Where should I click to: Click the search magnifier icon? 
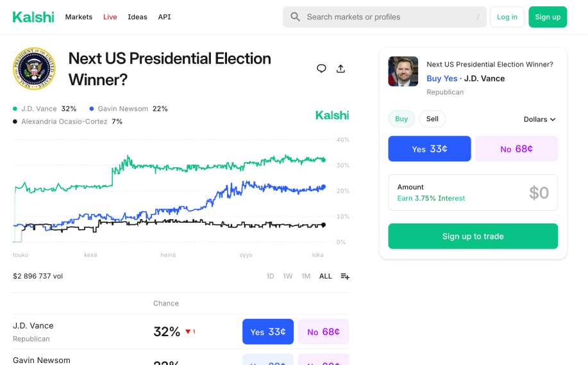(x=295, y=17)
